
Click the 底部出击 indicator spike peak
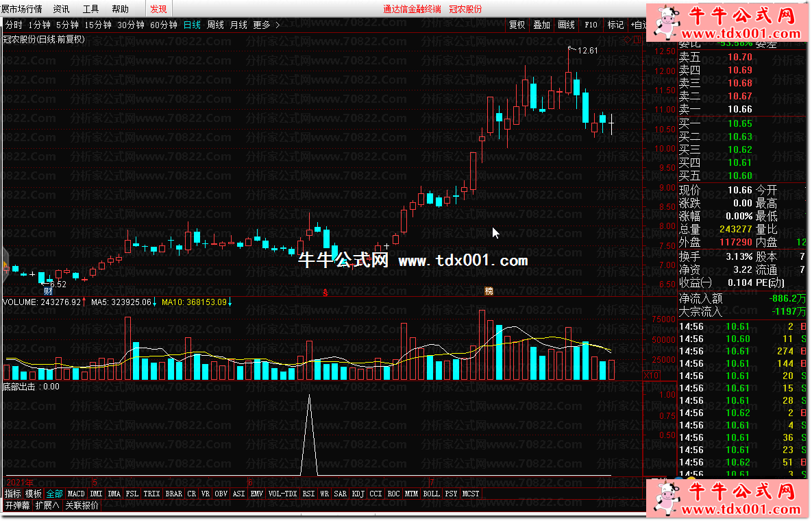[309, 396]
